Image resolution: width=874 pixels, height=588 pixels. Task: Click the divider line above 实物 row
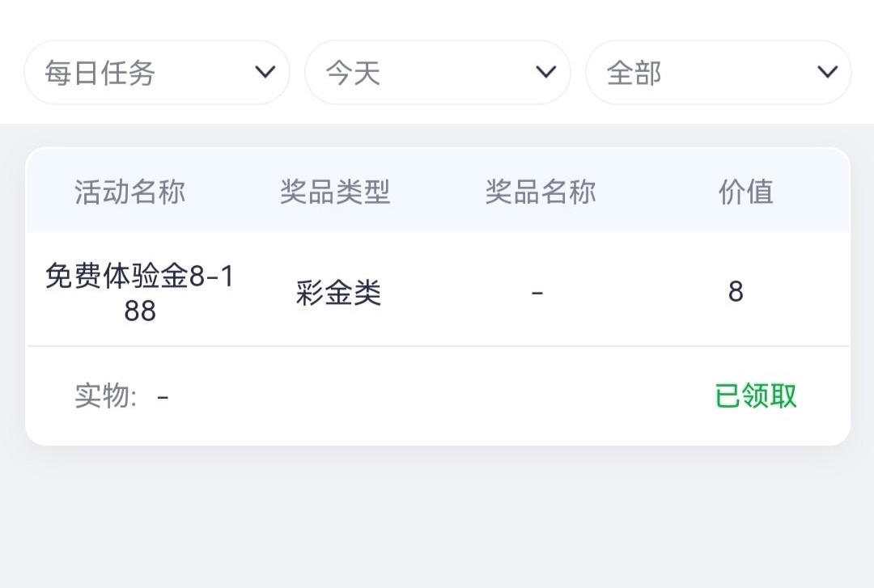437,346
